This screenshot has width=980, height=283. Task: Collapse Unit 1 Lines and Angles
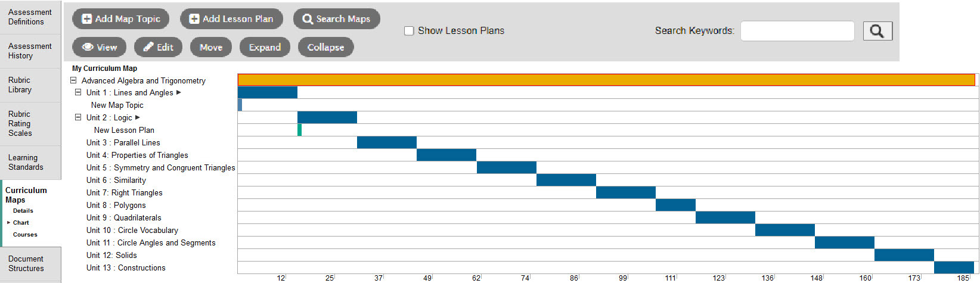click(78, 92)
